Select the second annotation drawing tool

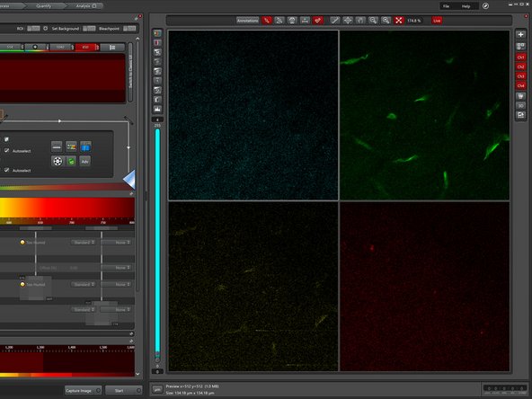(279, 21)
